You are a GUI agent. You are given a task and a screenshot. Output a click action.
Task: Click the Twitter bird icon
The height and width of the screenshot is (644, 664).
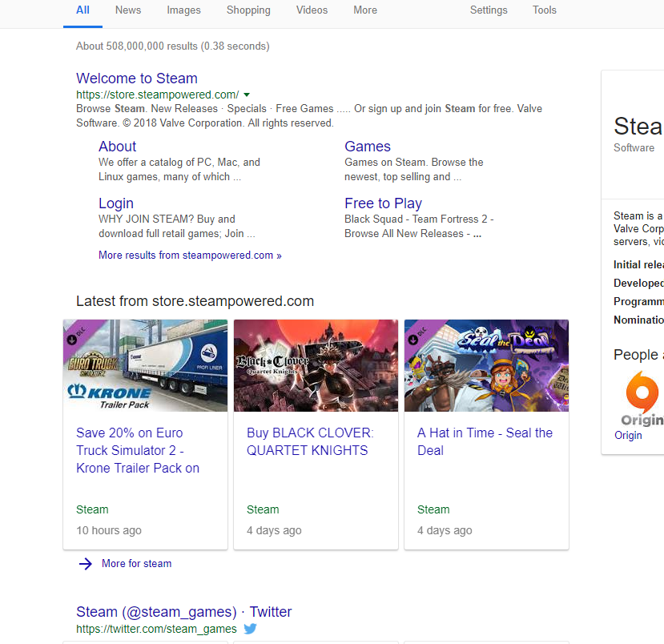coord(250,629)
